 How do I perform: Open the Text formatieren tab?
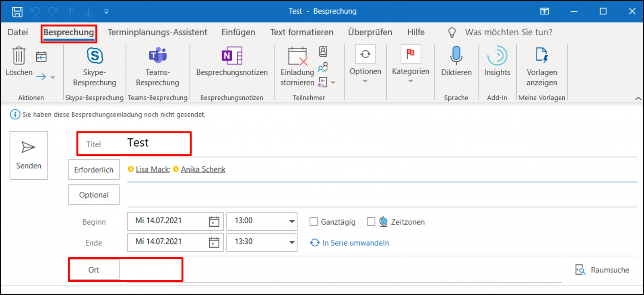[302, 32]
